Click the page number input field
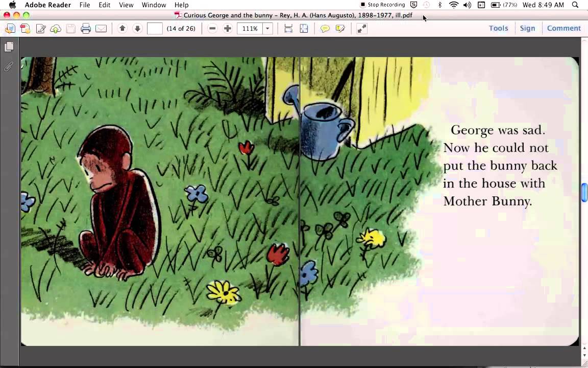Viewport: 588px width, 368px height. pyautogui.click(x=155, y=29)
